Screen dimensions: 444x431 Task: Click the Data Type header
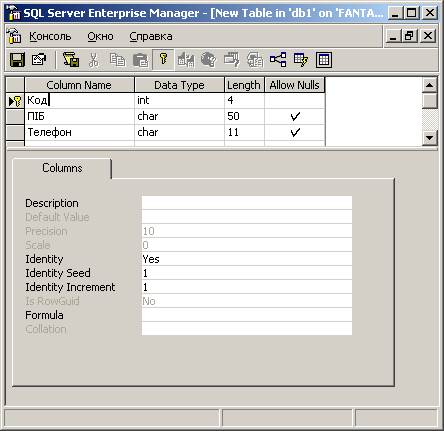pos(179,85)
